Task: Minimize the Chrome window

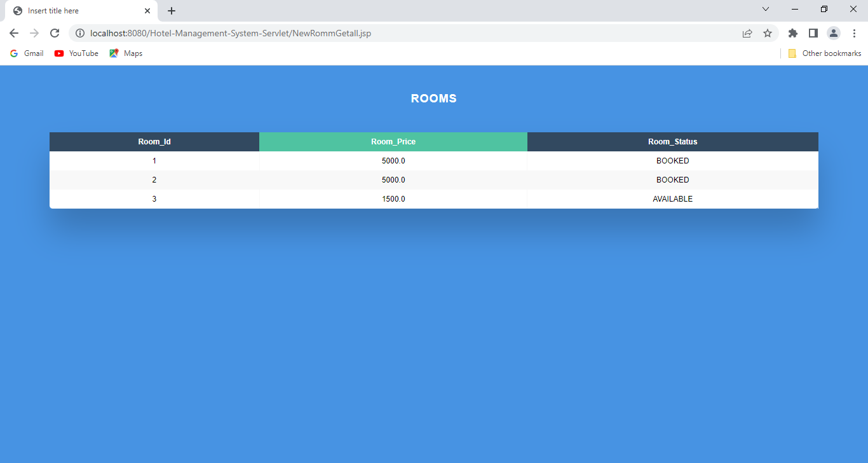Action: click(795, 9)
